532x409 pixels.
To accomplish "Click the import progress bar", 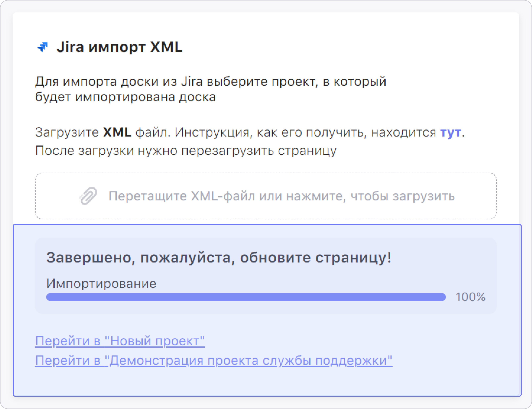I will click(246, 297).
